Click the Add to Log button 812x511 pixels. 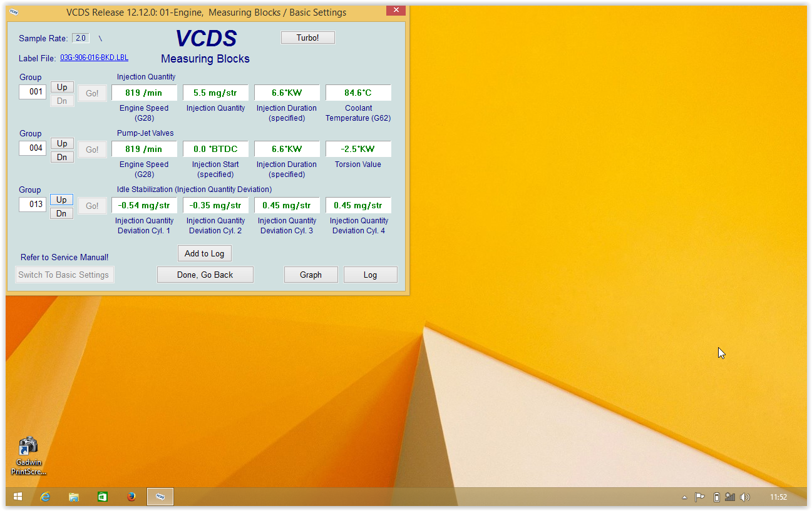(204, 253)
